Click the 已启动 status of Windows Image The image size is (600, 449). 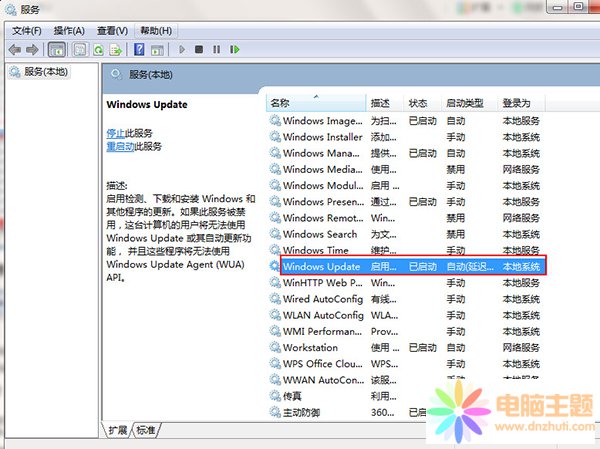422,121
